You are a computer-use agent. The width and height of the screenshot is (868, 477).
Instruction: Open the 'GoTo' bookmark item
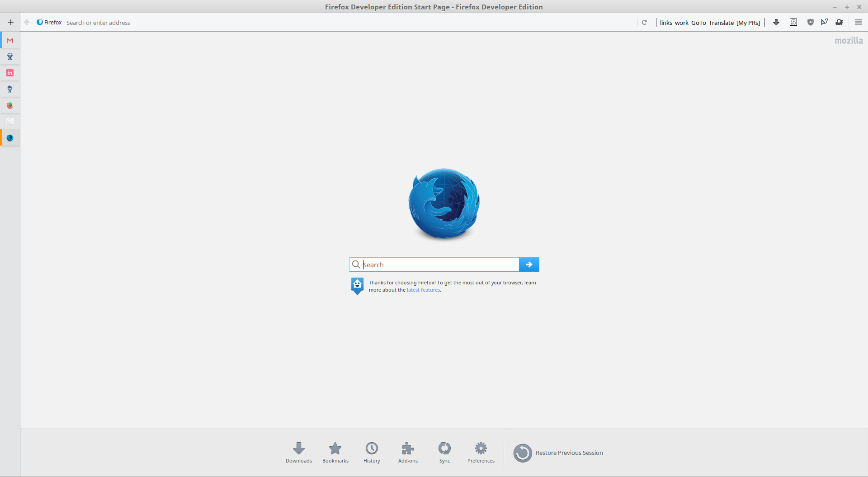pos(698,23)
